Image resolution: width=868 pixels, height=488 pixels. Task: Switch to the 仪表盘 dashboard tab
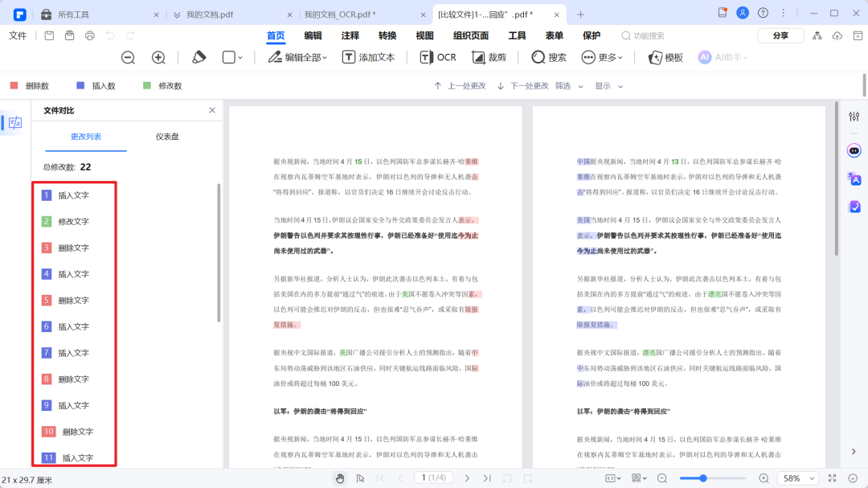click(x=167, y=136)
